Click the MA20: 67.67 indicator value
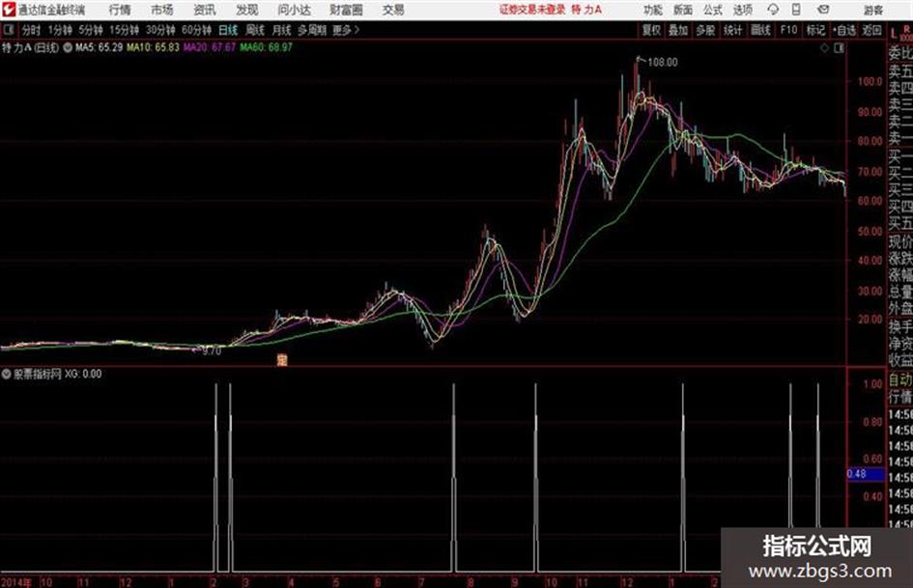The width and height of the screenshot is (913, 588). [x=210, y=47]
